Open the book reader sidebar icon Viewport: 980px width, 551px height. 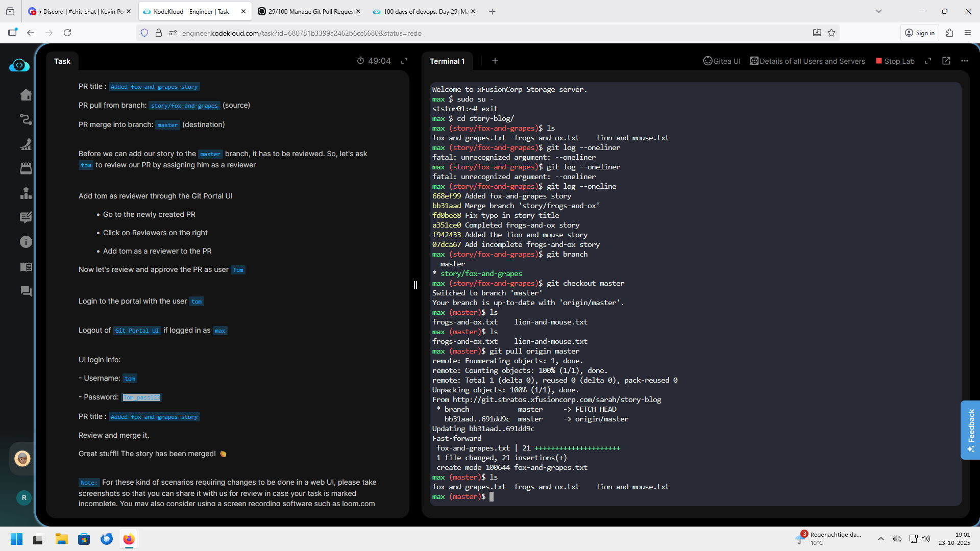26,267
